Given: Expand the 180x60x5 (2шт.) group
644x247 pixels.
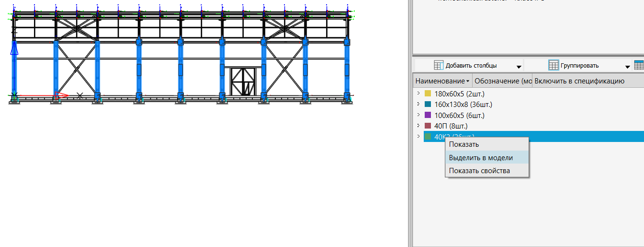Looking at the screenshot, I should point(418,93).
